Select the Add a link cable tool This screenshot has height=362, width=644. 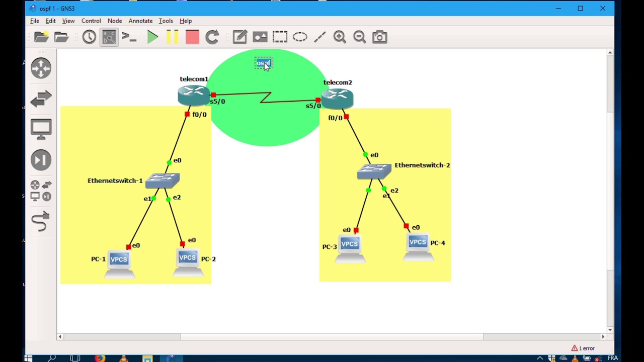point(41,221)
